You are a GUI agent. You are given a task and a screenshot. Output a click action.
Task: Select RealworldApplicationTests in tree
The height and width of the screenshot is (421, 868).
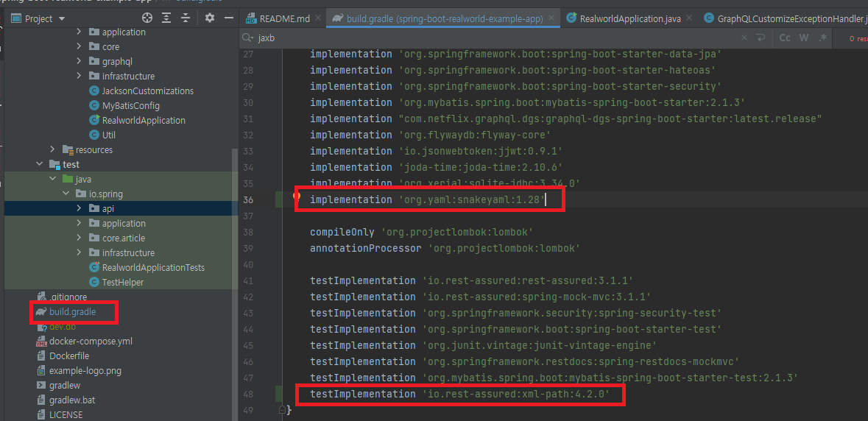point(153,267)
